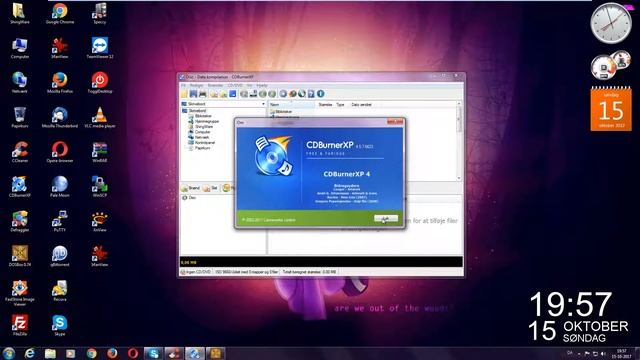
Task: Open the Skrivebord folder dropdown arrow
Action: [x=263, y=104]
